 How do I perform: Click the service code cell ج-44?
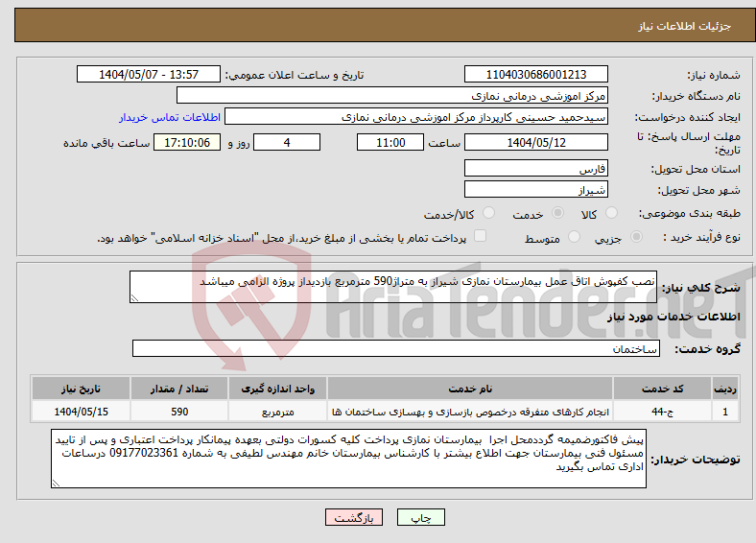pos(663,412)
